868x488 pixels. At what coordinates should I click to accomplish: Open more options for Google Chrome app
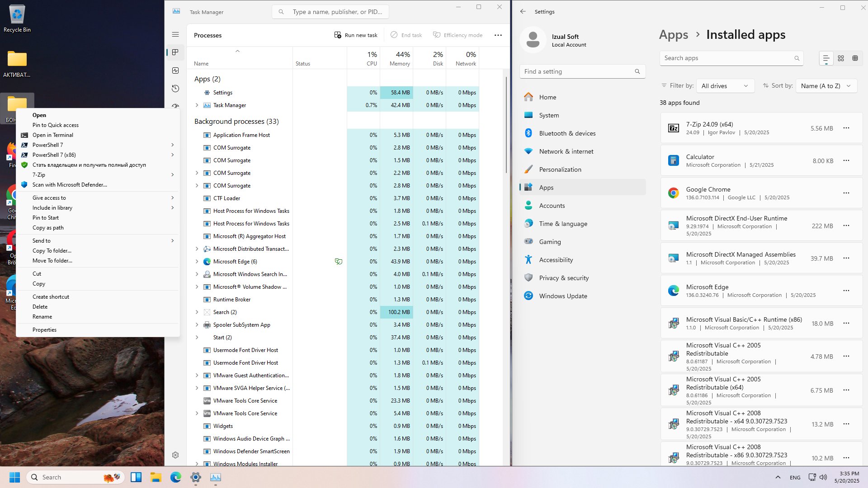click(x=846, y=193)
